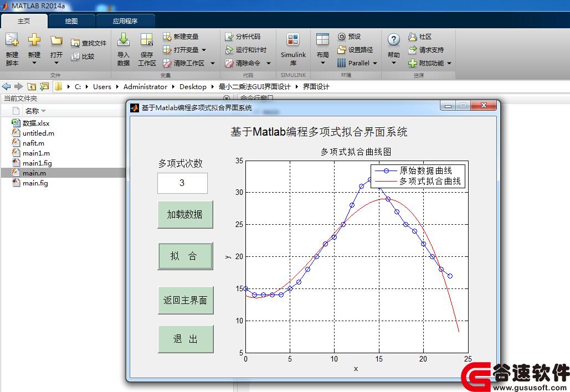
Task: Click C: drive in the address path
Action: tap(78, 86)
